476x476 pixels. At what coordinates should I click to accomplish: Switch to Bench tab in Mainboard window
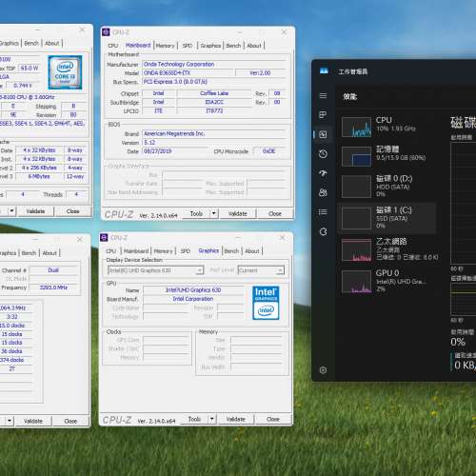pos(233,46)
